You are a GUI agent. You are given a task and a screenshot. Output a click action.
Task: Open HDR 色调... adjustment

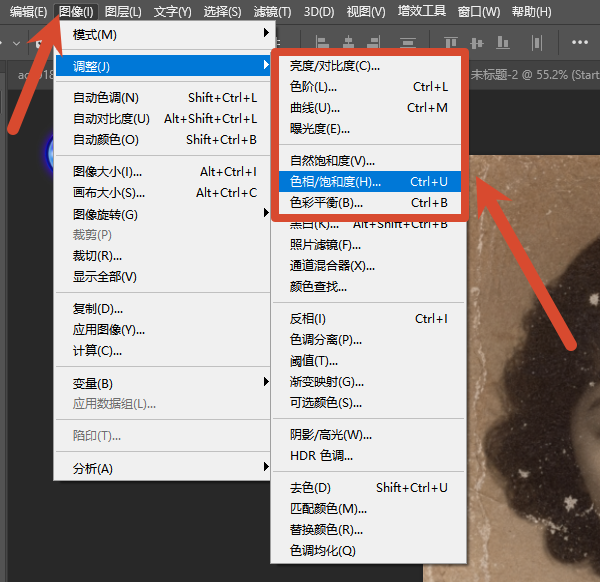[369, 455]
